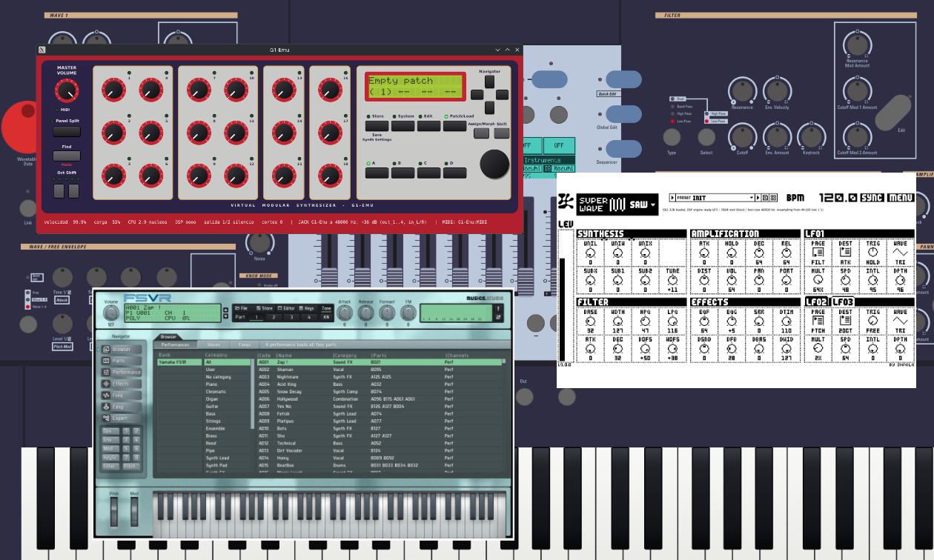
Task: Switch to the Performances tab in FSVR Browser
Action: (x=176, y=344)
